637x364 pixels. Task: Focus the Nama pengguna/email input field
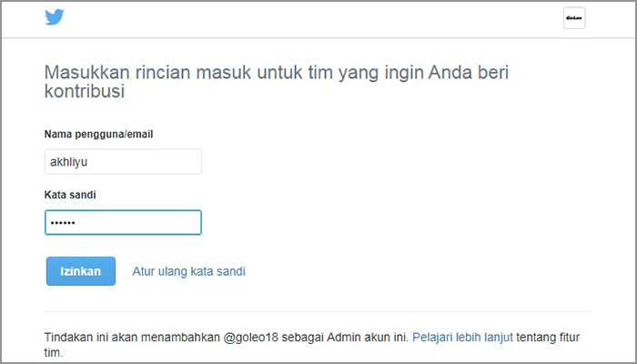[123, 162]
